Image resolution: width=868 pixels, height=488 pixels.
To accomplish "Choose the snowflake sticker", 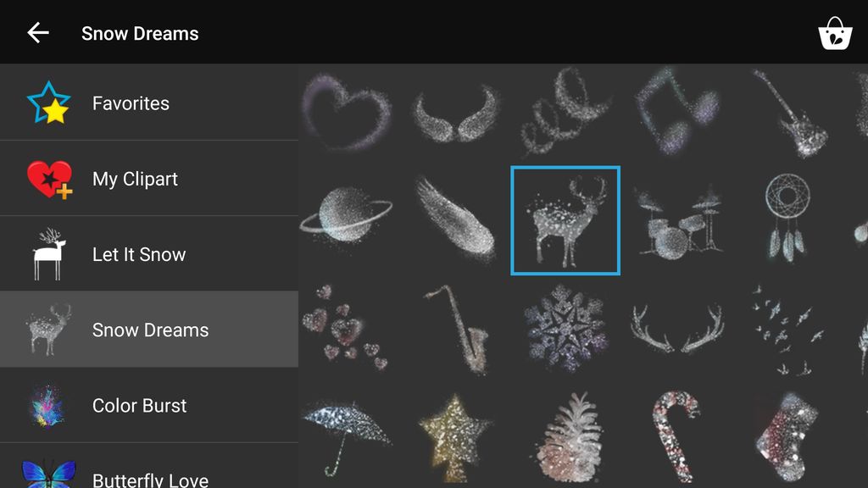I will coord(565,328).
